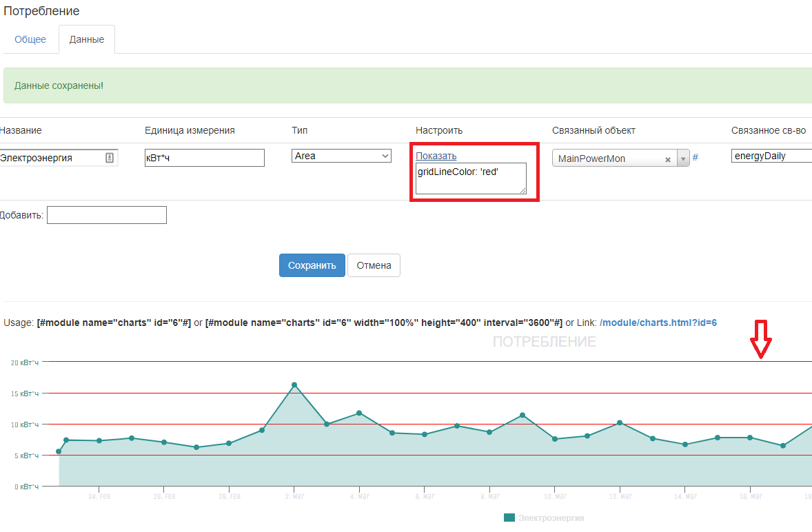812x532 pixels.
Task: Open the MainPowerMon linked object dropdown arrow
Action: [x=683, y=159]
